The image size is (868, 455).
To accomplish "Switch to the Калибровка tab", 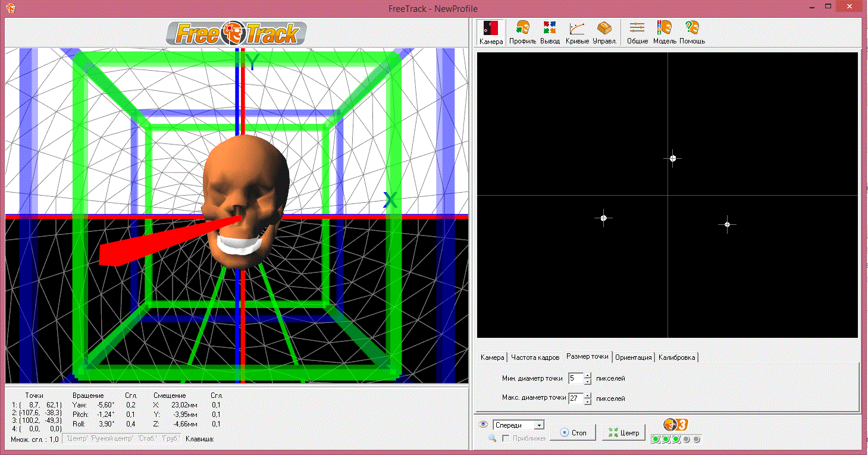I will click(676, 357).
